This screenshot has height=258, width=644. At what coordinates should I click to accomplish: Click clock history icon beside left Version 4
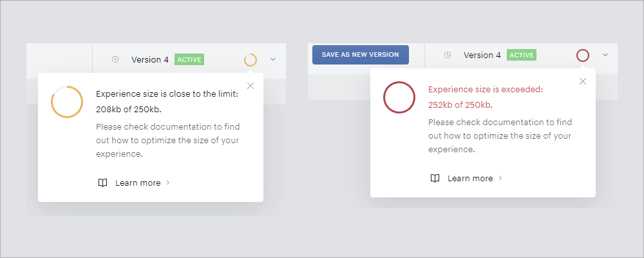click(x=115, y=60)
